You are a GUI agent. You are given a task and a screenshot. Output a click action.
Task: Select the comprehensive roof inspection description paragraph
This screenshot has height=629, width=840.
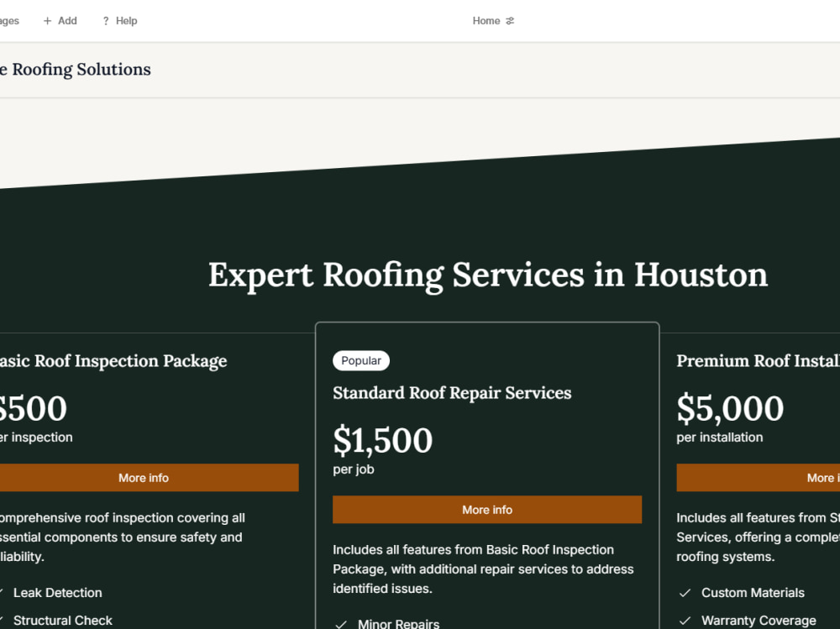click(123, 537)
